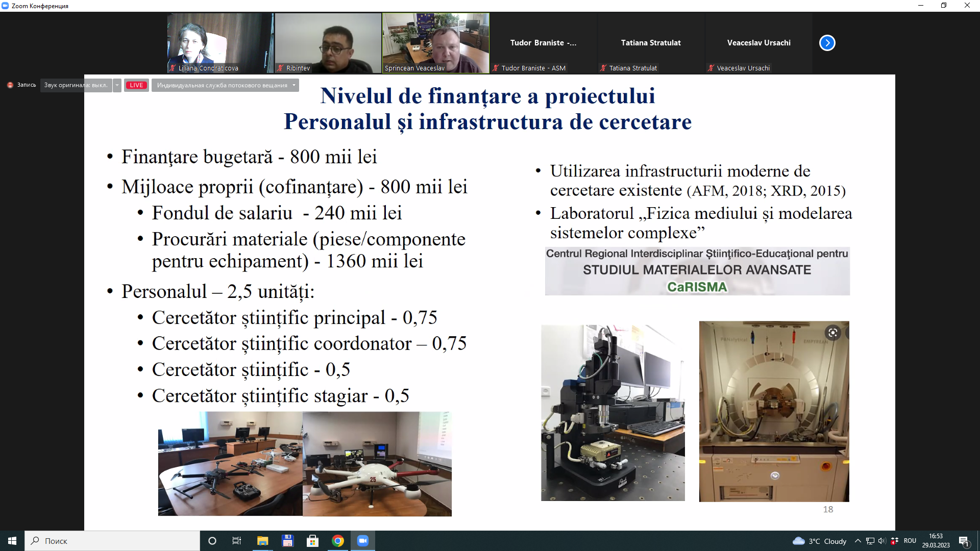Click muted mic icon of Tudor Braniste
980x551 pixels.
(x=496, y=68)
